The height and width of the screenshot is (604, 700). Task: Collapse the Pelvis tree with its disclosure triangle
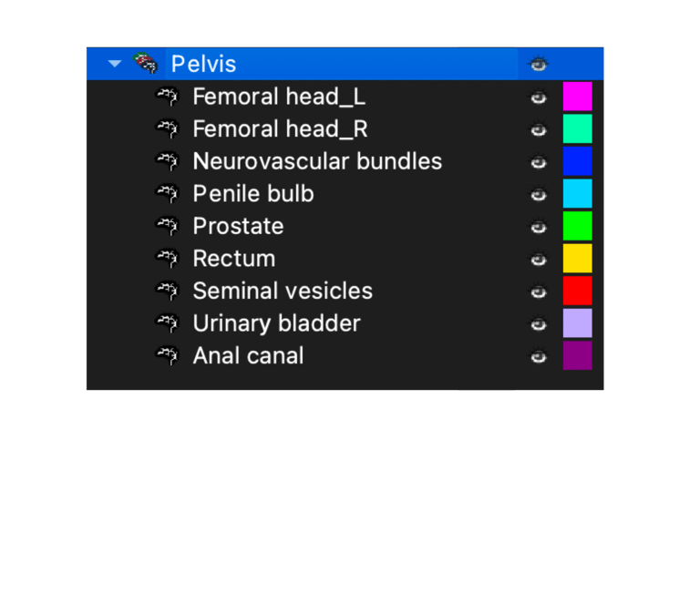coord(114,64)
